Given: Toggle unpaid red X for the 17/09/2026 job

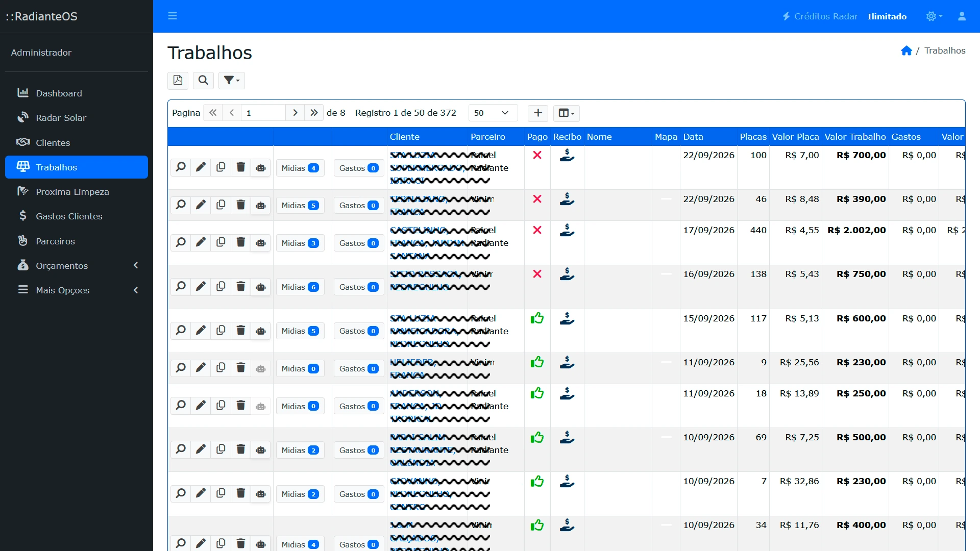Looking at the screenshot, I should (x=537, y=230).
